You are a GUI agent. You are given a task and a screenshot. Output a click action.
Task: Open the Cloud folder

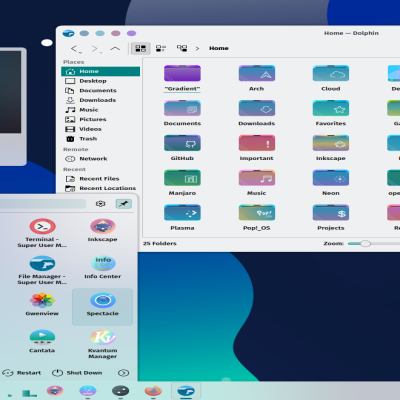pyautogui.click(x=331, y=74)
